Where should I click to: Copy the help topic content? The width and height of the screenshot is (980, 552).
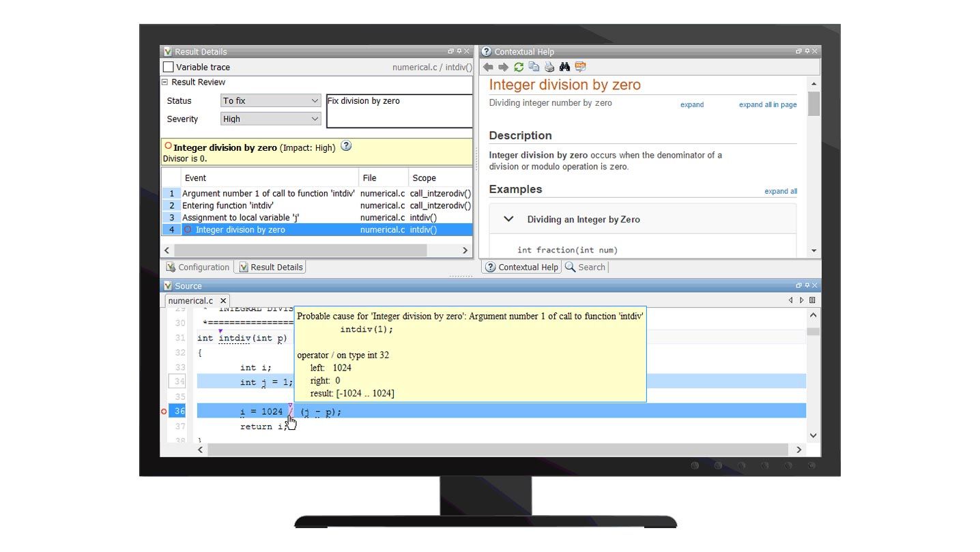pos(534,67)
